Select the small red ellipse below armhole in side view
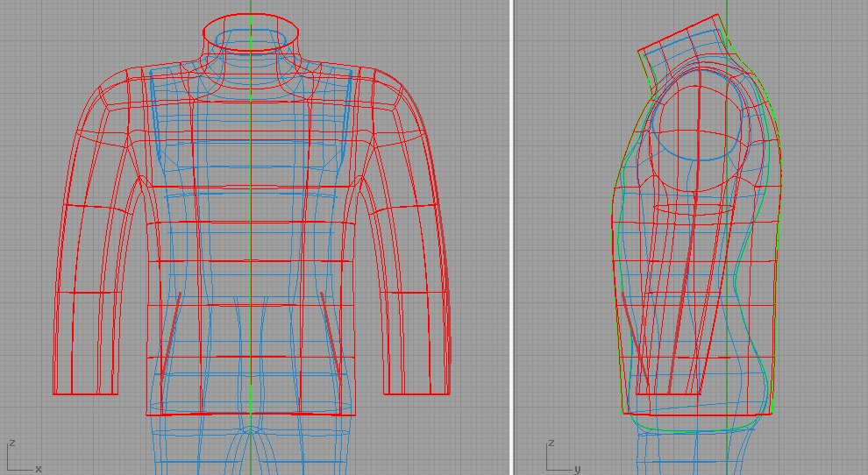 pos(694,209)
